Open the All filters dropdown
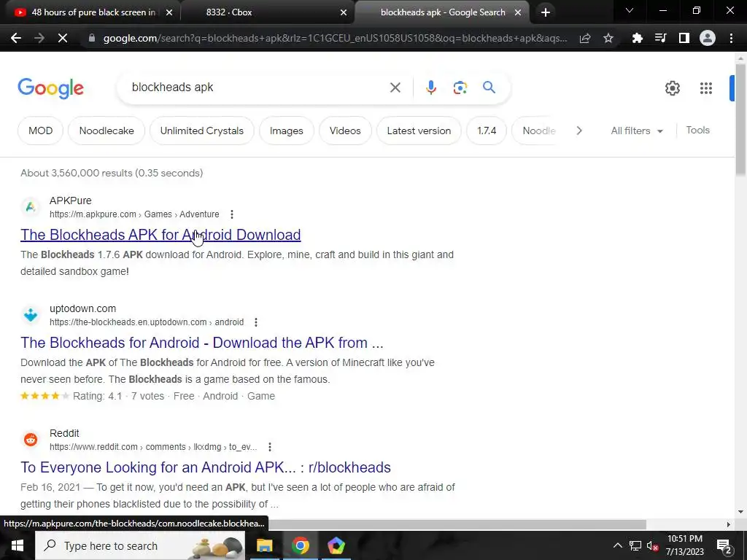 pyautogui.click(x=637, y=131)
